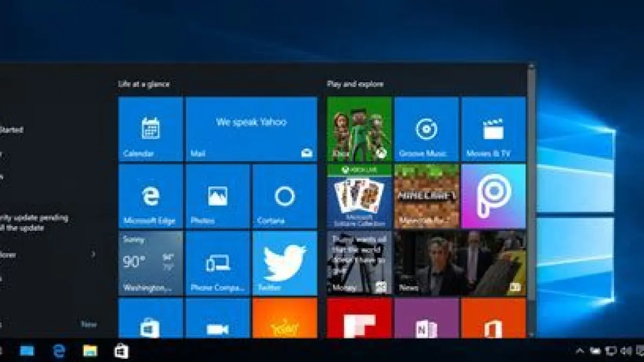Open the Weather tile showing Washington
Image resolution: width=644 pixels, height=362 pixels.
[x=150, y=263]
